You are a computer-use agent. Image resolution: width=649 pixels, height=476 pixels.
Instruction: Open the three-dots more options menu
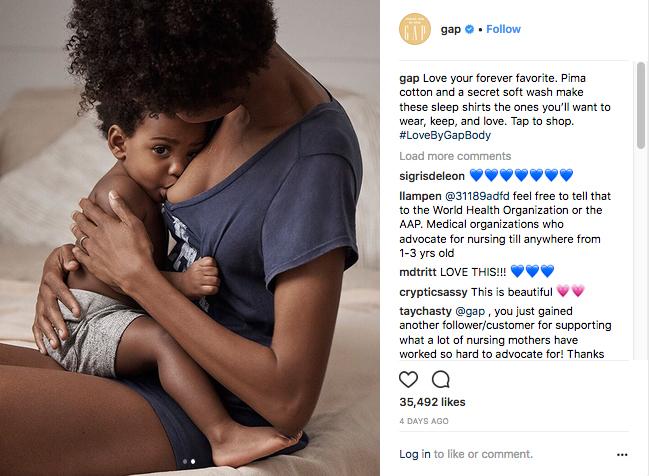[x=622, y=454]
